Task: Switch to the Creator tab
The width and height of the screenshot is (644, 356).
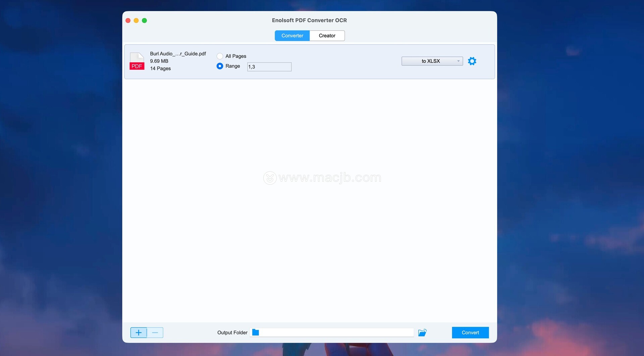Action: (327, 36)
